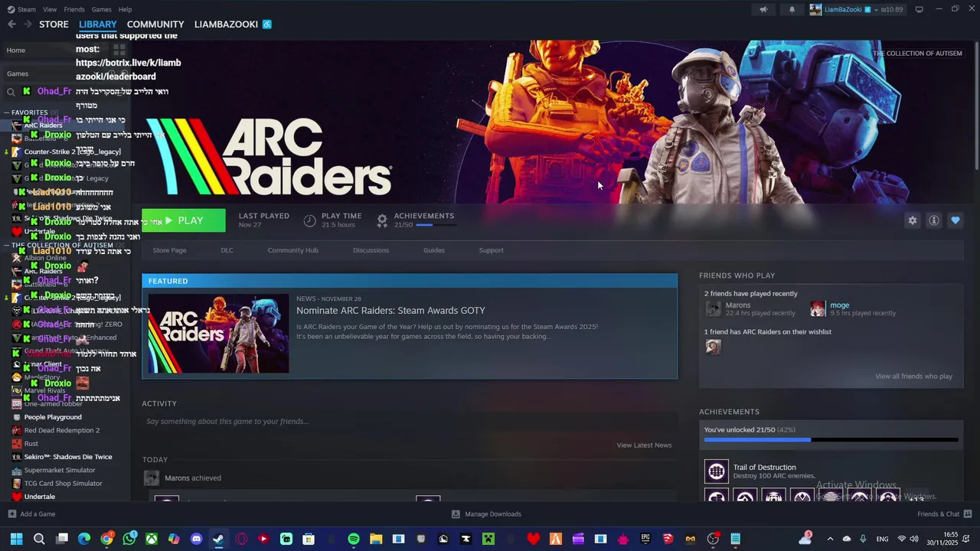Screen dimensions: 980x551
Task: Click the library Home button
Action: tap(16, 51)
